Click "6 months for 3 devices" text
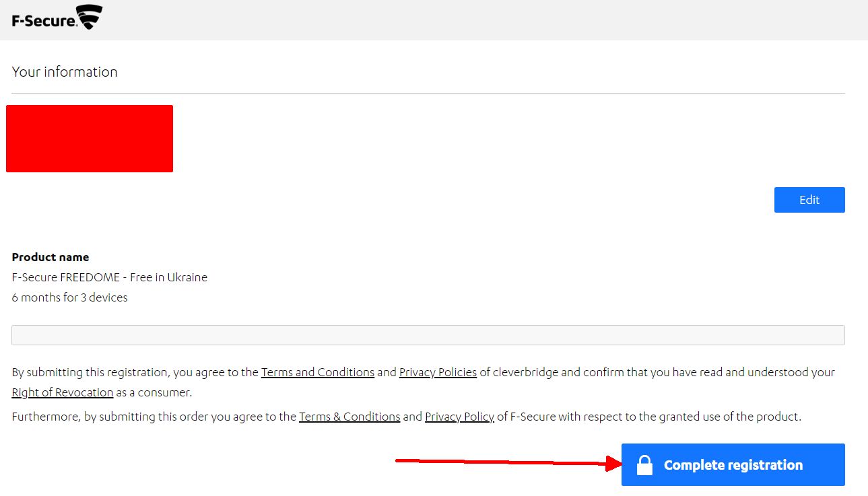Image resolution: width=868 pixels, height=496 pixels. pos(70,297)
